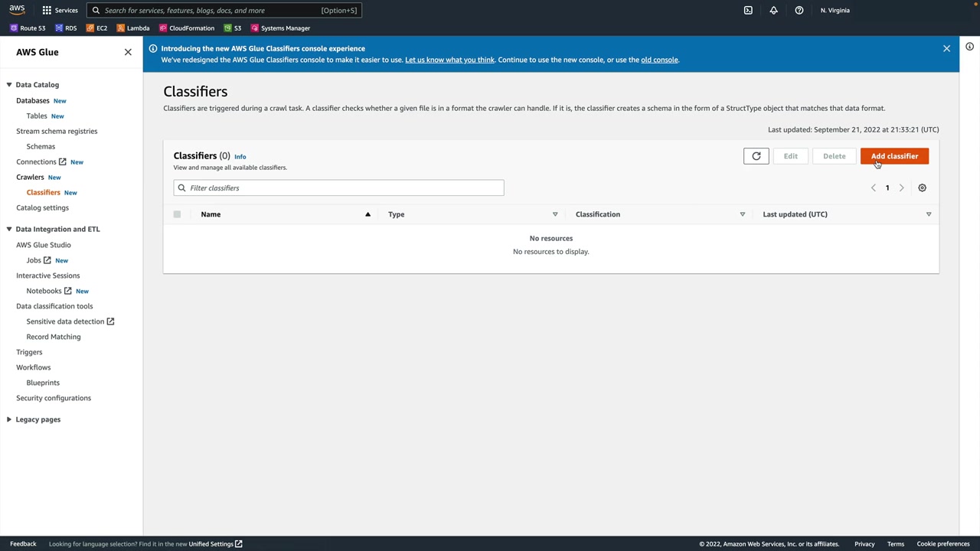Open the notifications bell

pyautogui.click(x=773, y=10)
